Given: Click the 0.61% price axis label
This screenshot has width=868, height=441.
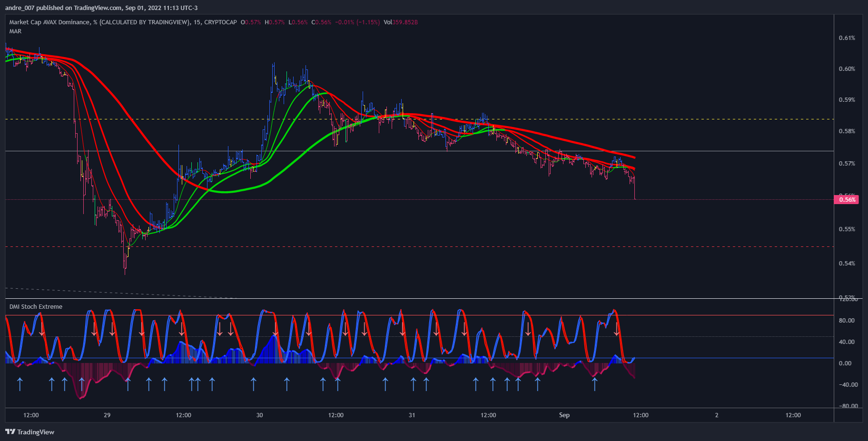Looking at the screenshot, I should pyautogui.click(x=847, y=38).
